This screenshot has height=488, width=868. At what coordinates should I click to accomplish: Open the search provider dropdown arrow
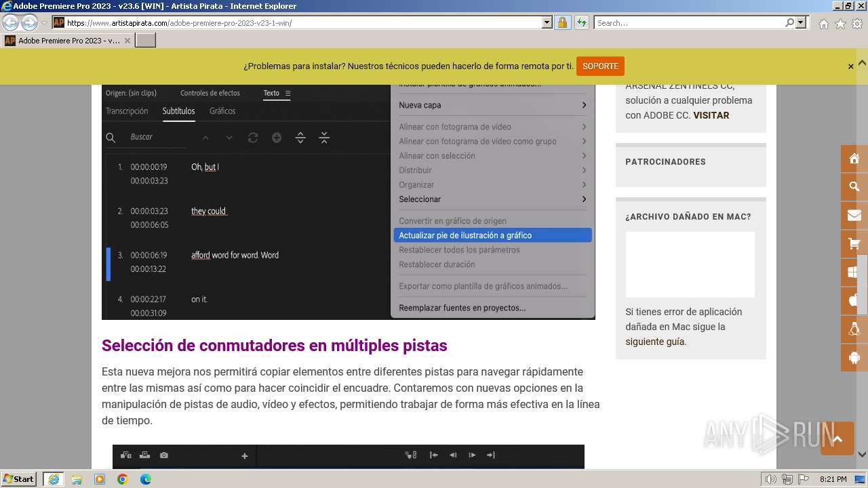801,22
